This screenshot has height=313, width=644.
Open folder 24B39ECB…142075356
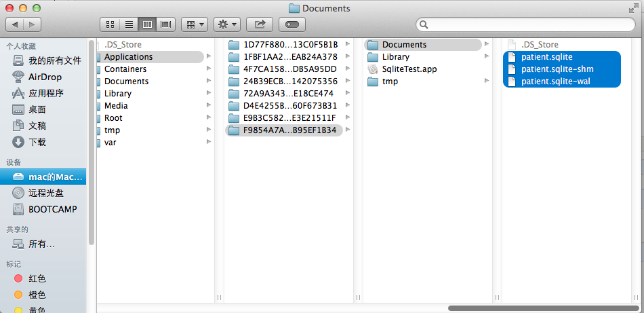[283, 81]
